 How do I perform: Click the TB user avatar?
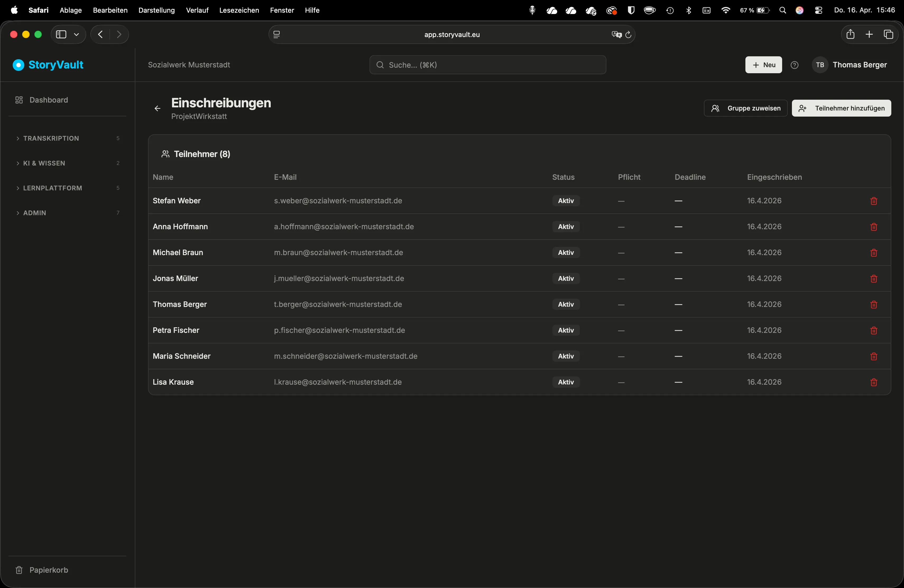click(820, 65)
